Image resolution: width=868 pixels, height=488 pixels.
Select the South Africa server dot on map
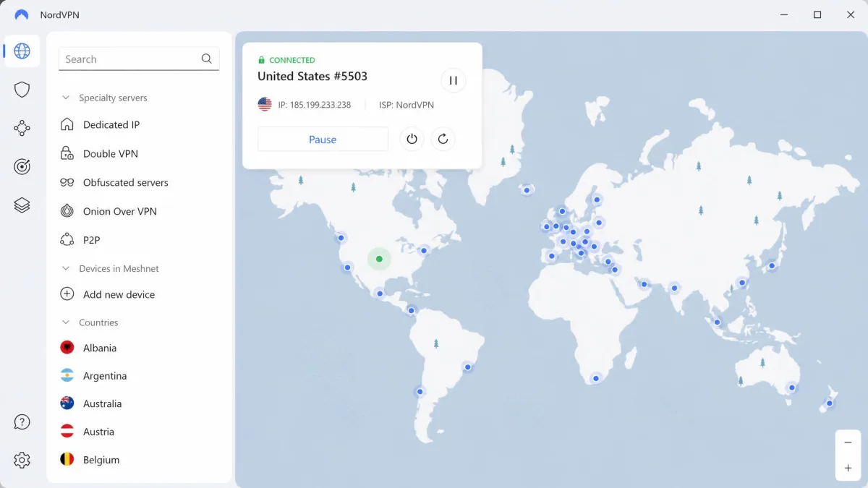point(596,378)
